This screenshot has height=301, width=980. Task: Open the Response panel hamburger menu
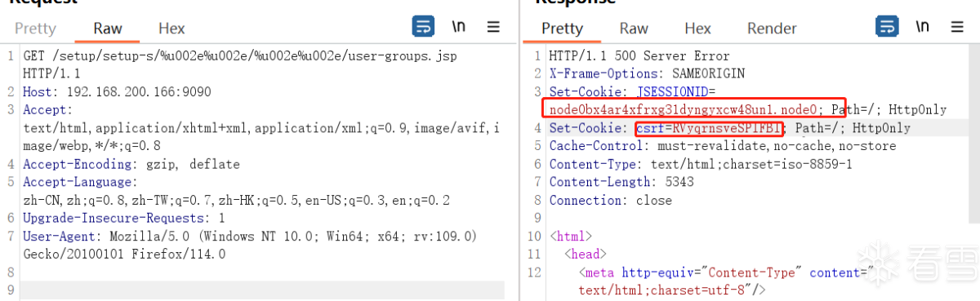point(957,26)
